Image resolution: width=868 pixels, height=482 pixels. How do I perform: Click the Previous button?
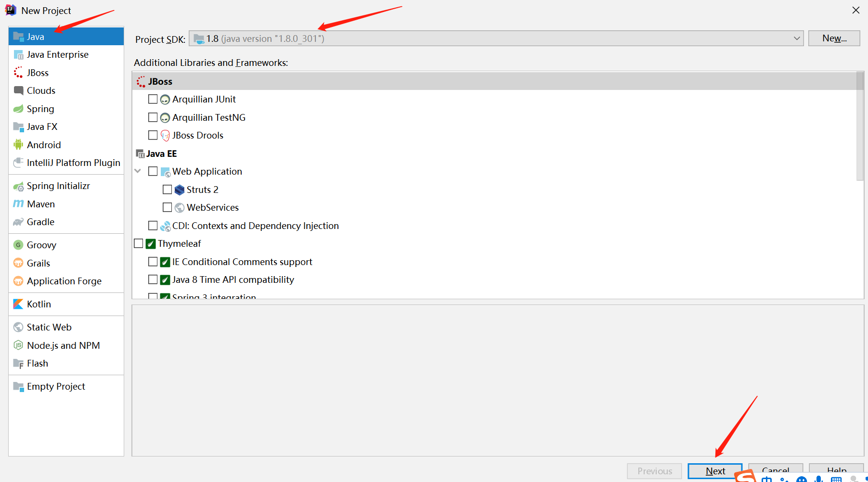coord(655,471)
